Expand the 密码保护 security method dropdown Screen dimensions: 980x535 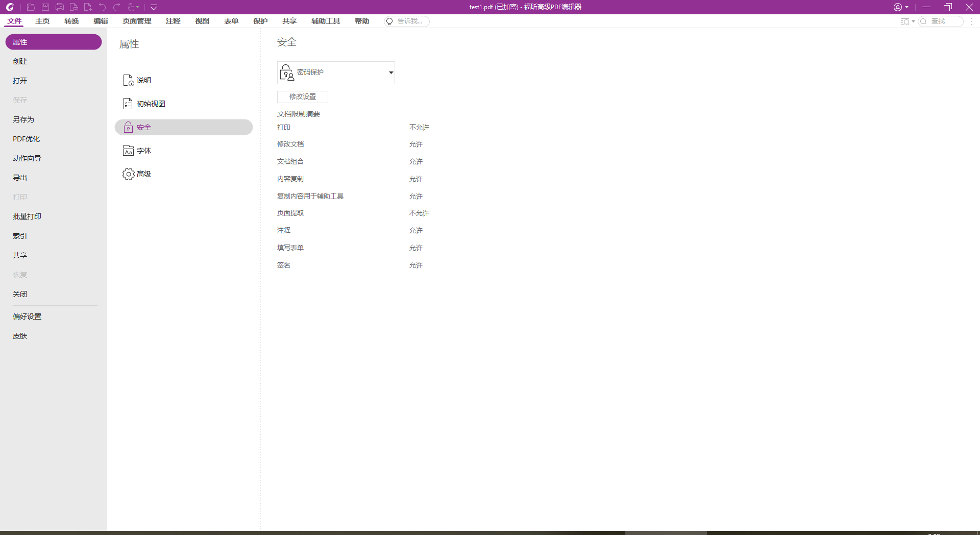tap(390, 72)
